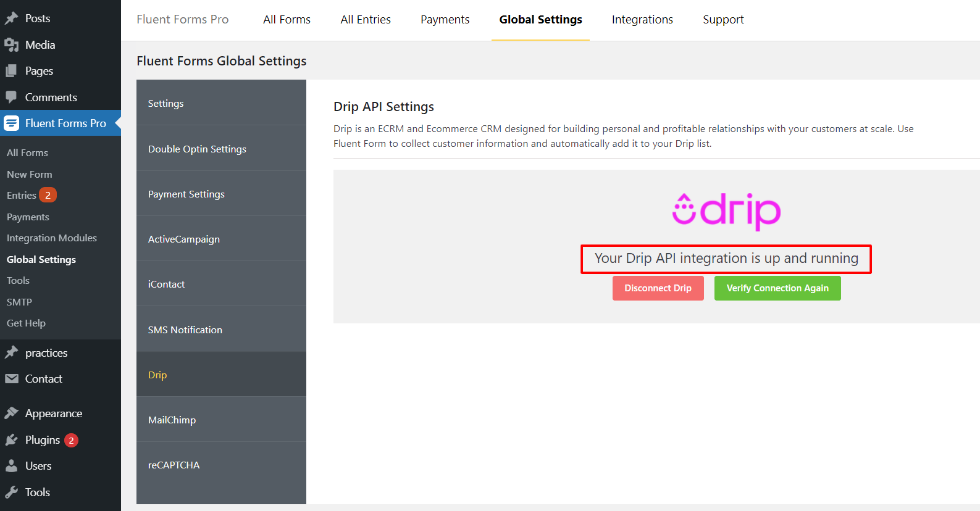Click the Plugins plug icon
This screenshot has height=511, width=980.
[x=12, y=440]
